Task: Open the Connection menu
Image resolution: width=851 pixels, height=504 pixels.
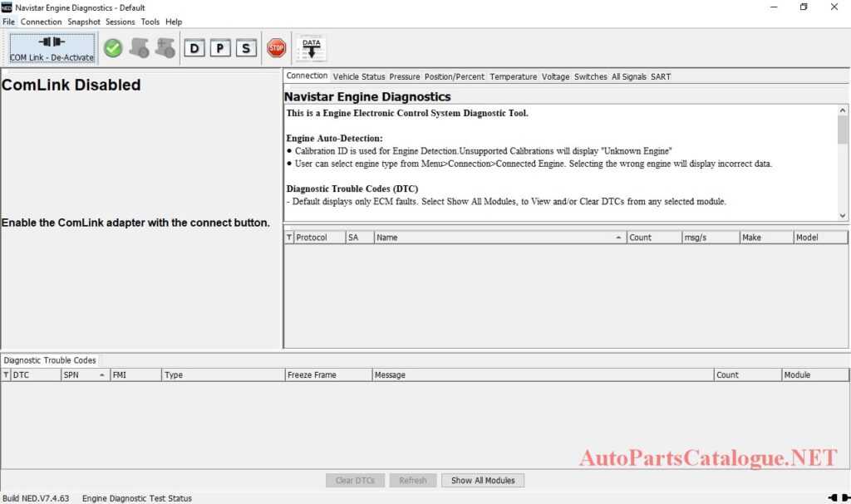Action: [x=41, y=22]
